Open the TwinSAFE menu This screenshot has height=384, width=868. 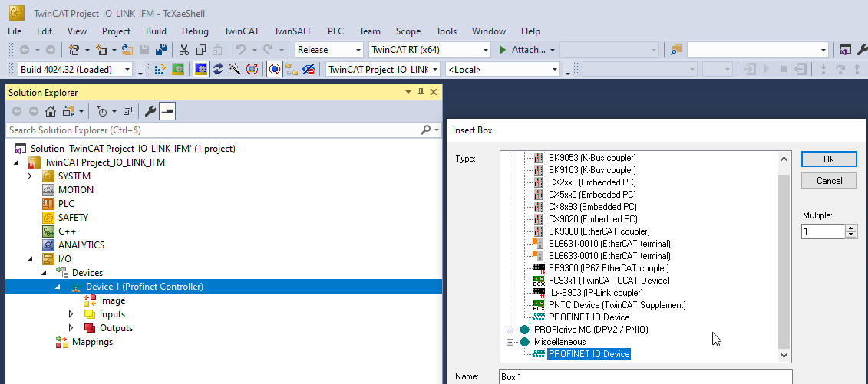[x=292, y=31]
